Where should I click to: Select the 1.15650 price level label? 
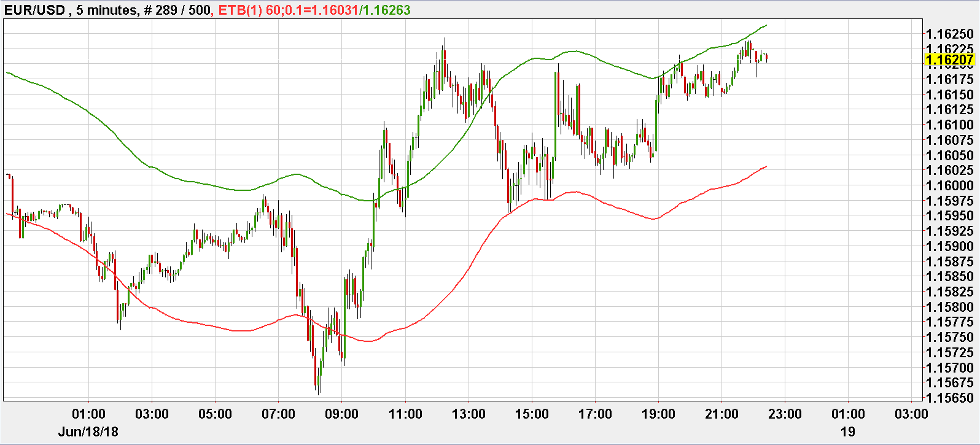coord(949,398)
